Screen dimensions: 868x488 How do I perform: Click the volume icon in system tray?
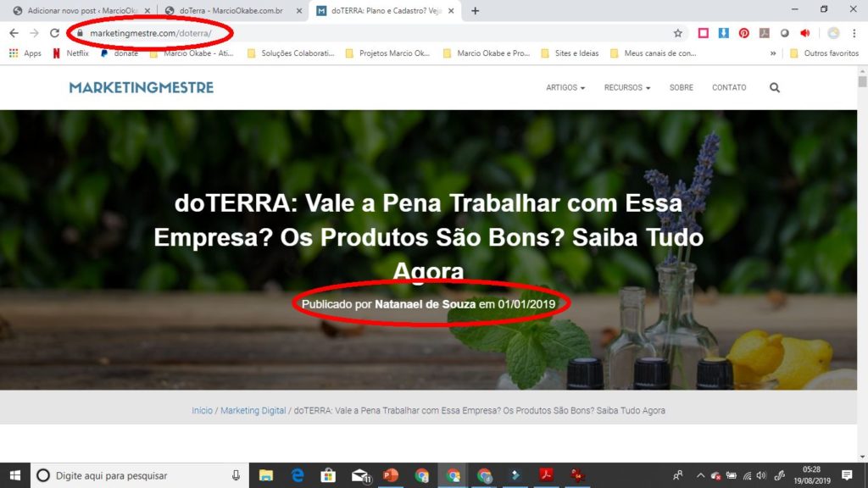point(762,475)
